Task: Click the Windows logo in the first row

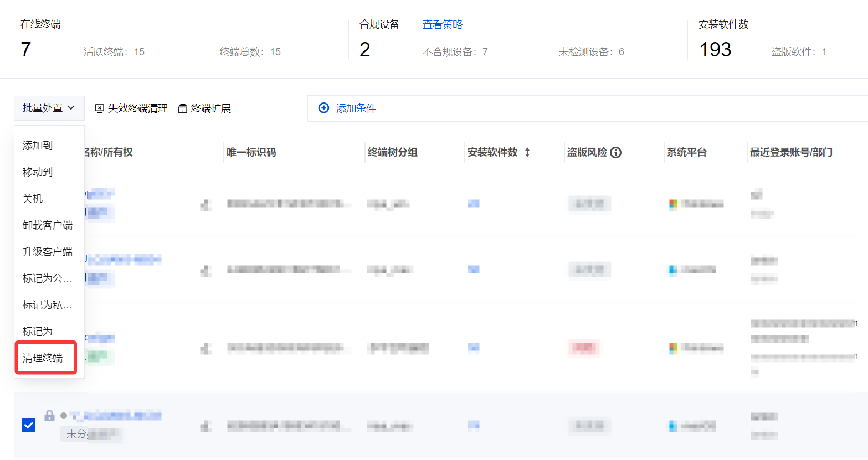Action: [x=673, y=204]
